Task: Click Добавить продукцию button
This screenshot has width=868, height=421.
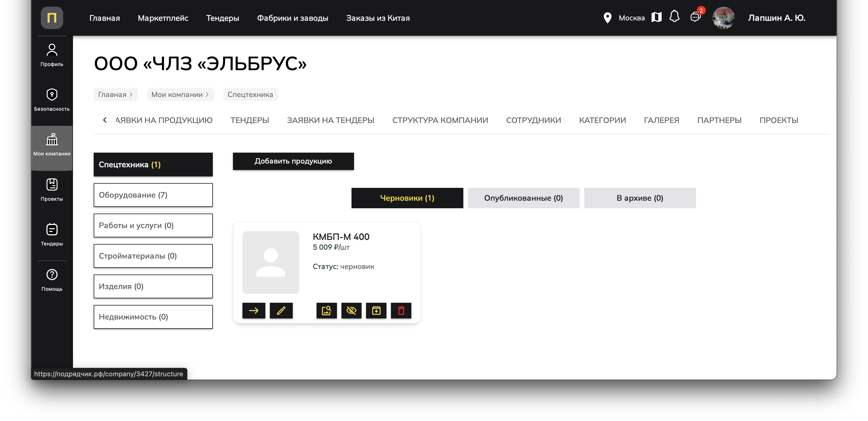Action: (x=293, y=161)
